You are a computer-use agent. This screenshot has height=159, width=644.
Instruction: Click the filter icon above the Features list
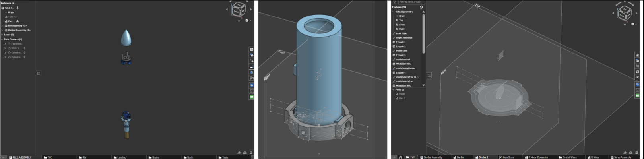tap(395, 2)
